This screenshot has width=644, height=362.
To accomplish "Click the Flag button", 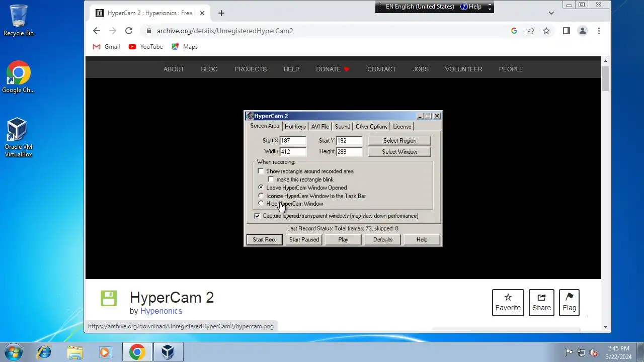I will pyautogui.click(x=569, y=303).
